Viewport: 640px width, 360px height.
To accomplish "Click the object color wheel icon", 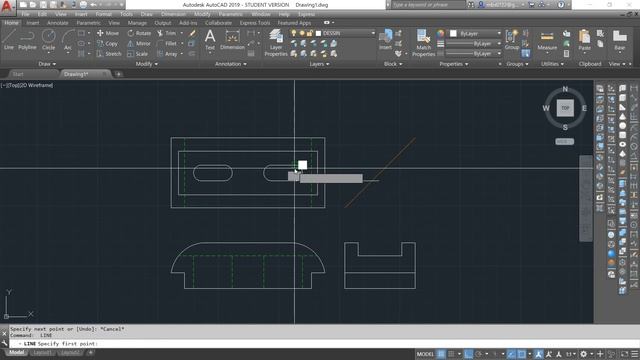I will pyautogui.click(x=440, y=33).
